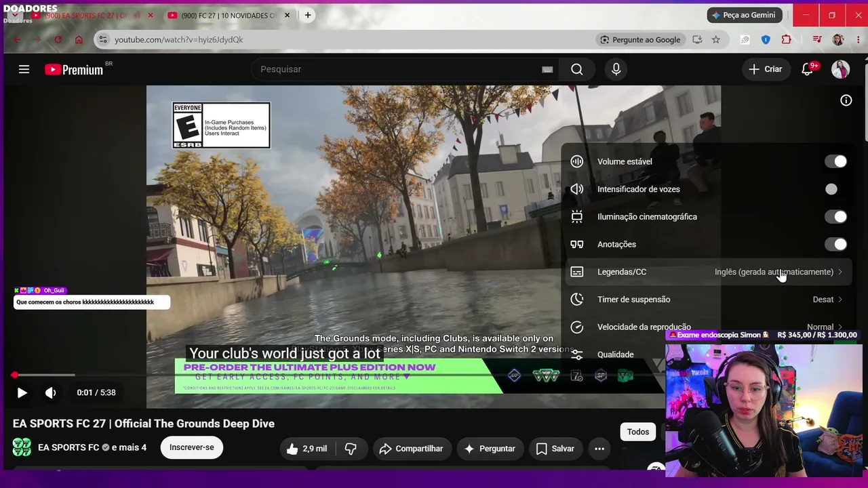Click the ESRB Everyone rating badge
The image size is (868, 488).
(x=222, y=125)
